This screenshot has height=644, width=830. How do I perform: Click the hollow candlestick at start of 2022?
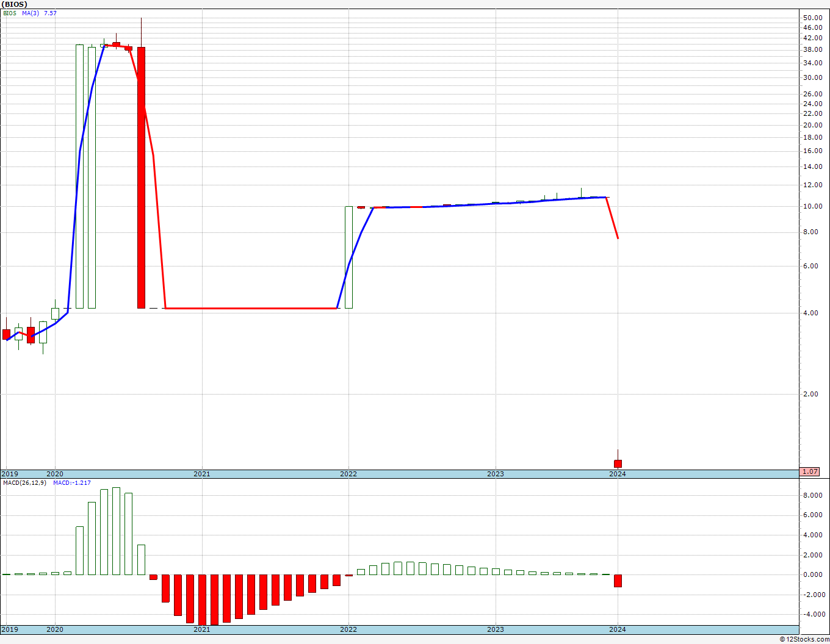click(x=348, y=257)
